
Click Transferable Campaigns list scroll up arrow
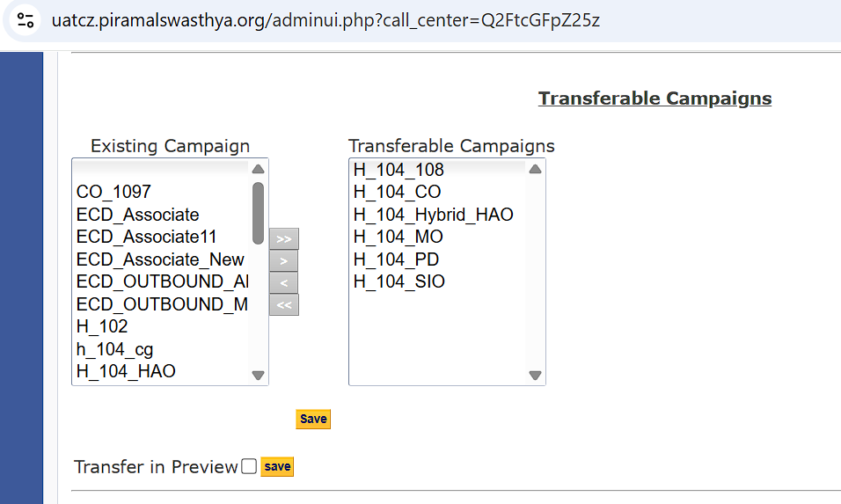pos(535,170)
